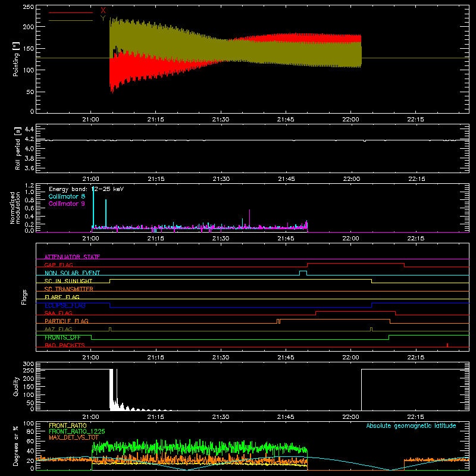Image resolution: width=476 pixels, height=476 pixels.
Task: Click the SC_IN_SUNLIGHT flag label
Action: coord(68,281)
